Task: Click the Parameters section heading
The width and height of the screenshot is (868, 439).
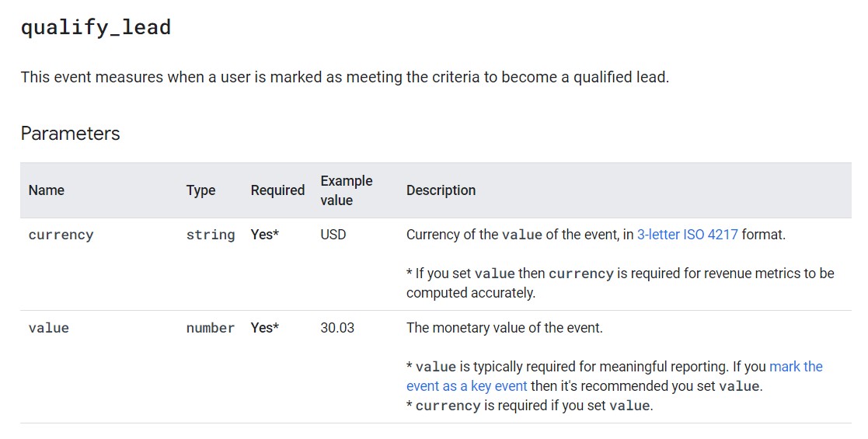Action: [x=70, y=134]
